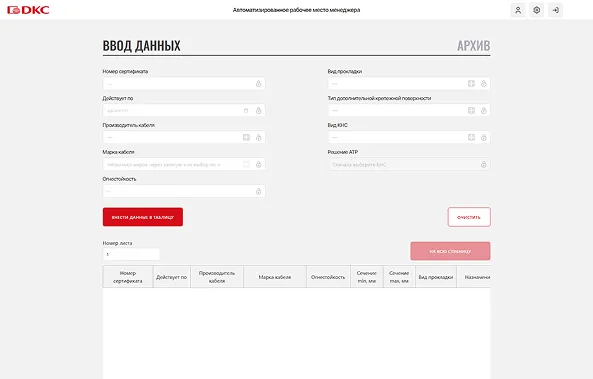593x379 pixels.
Task: Open the Огнестойкость selection field
Action: pyautogui.click(x=184, y=191)
